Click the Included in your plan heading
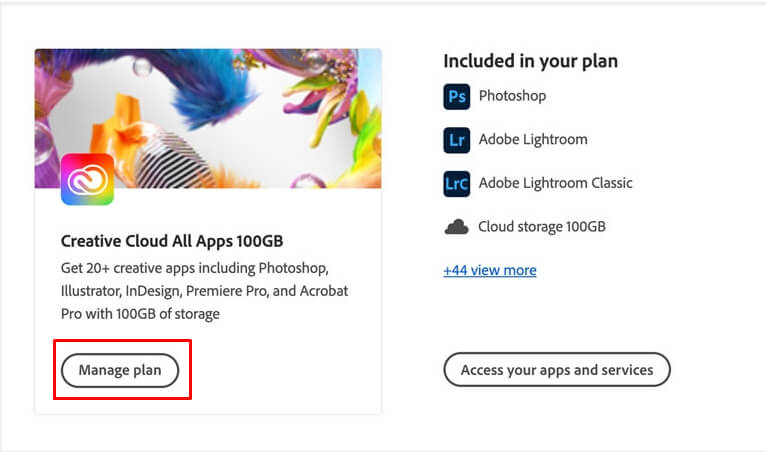The height and width of the screenshot is (452, 766). click(x=530, y=61)
